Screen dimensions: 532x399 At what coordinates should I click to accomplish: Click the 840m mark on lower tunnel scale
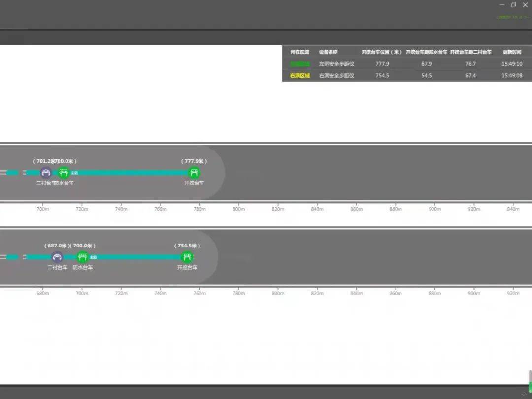point(357,293)
